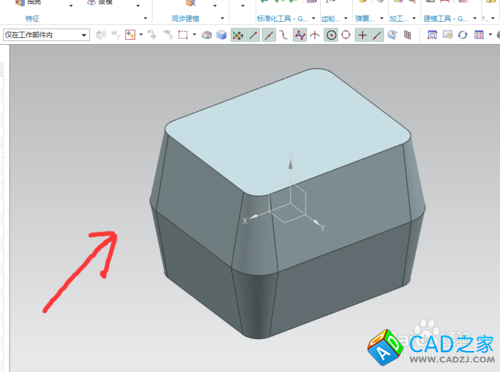Toggle the existing point snap (plus) option

pos(362,35)
